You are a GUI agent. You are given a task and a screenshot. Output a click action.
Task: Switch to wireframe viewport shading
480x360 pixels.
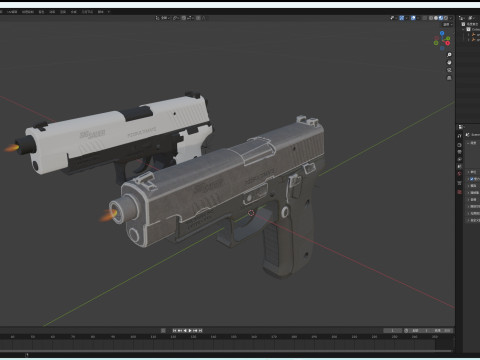point(431,18)
